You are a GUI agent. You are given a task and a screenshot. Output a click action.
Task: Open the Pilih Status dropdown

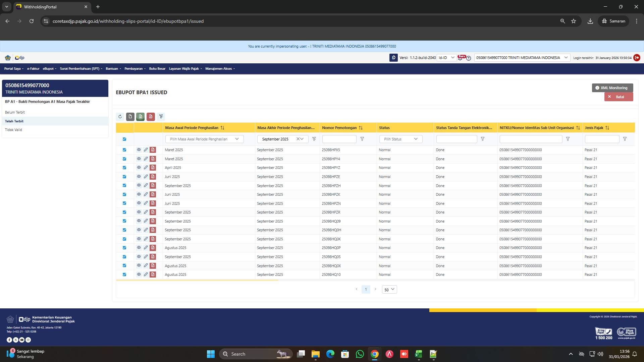[x=400, y=139]
